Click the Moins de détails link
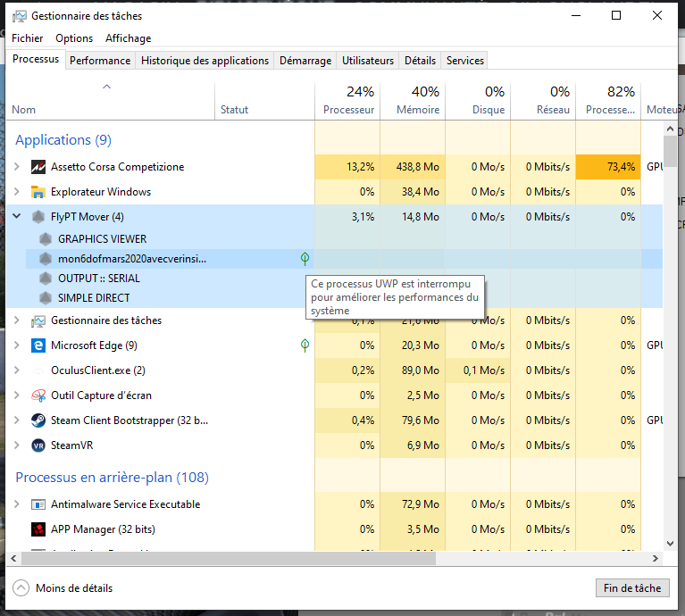Image resolution: width=685 pixels, height=616 pixels. (x=74, y=588)
